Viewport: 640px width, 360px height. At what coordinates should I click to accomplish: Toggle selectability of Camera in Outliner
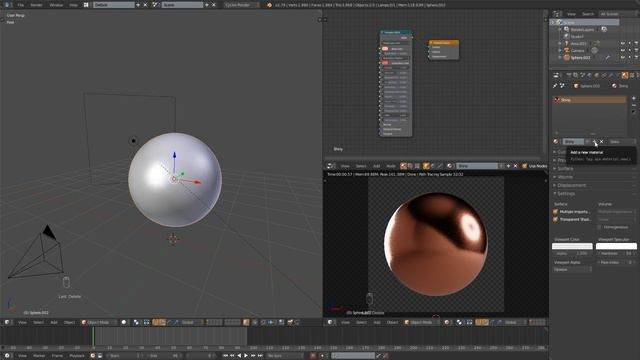click(630, 50)
